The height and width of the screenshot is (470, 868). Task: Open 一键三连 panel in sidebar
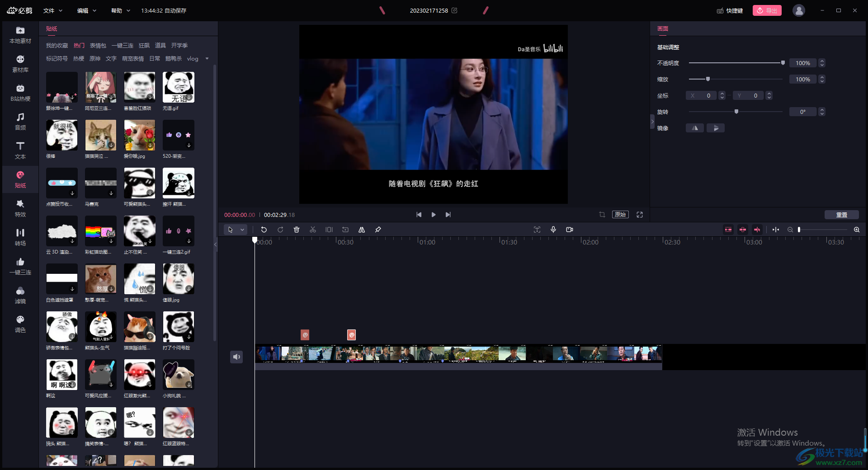tap(20, 266)
